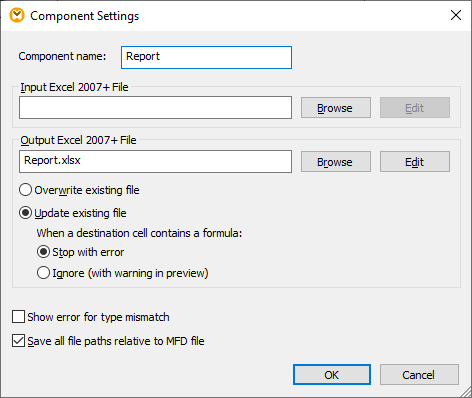Confirm settings with OK button

(332, 375)
